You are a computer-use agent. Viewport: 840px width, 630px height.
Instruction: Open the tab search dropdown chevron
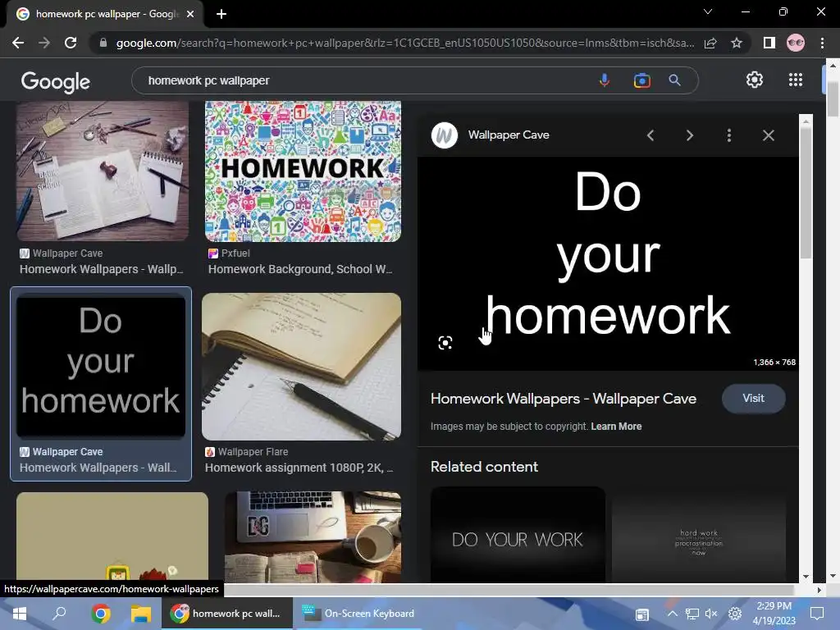pyautogui.click(x=708, y=11)
